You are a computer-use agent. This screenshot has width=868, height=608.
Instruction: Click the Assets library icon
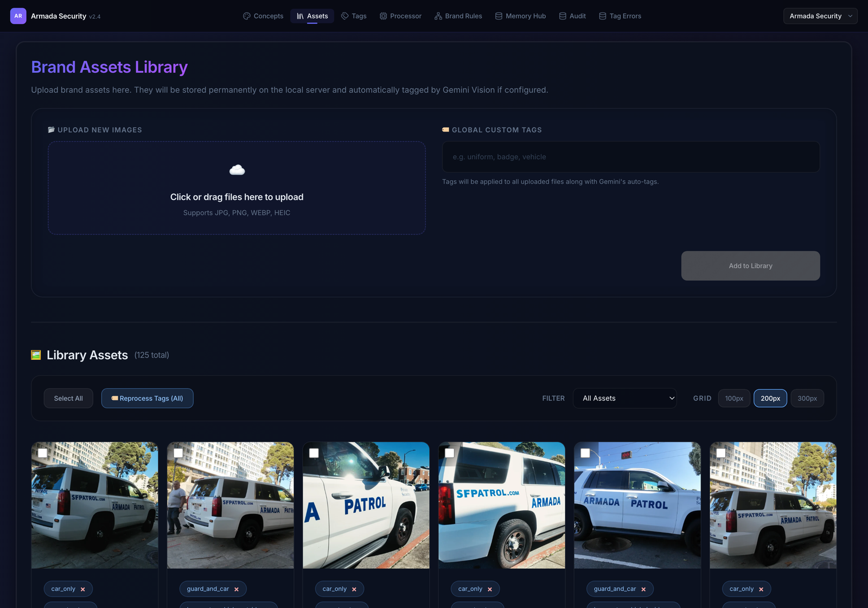[x=300, y=16]
